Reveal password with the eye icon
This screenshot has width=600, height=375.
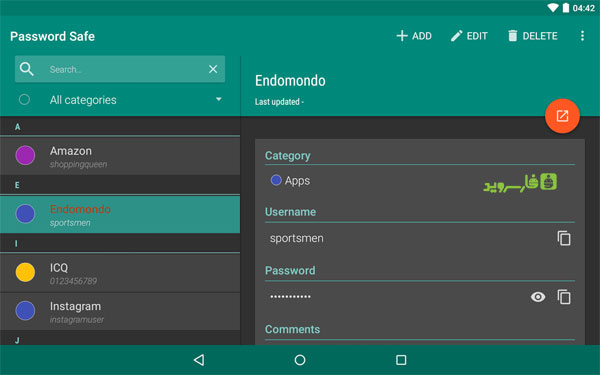[x=538, y=297]
